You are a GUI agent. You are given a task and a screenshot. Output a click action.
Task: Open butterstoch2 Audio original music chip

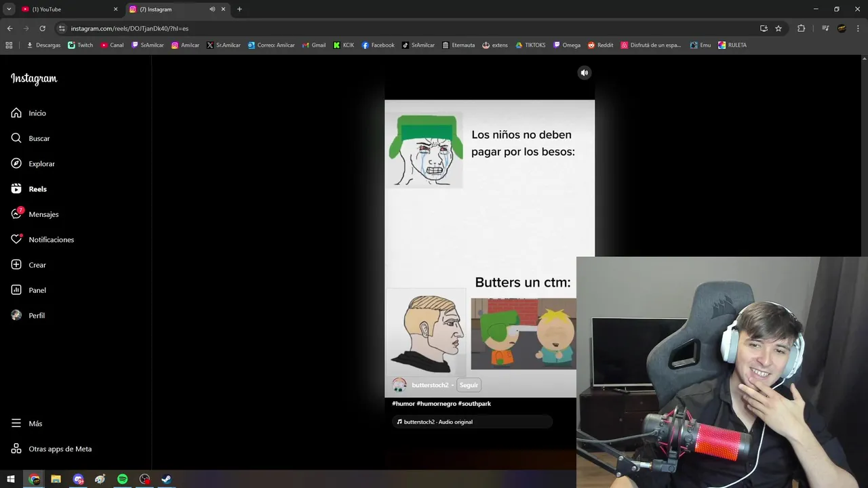point(473,422)
